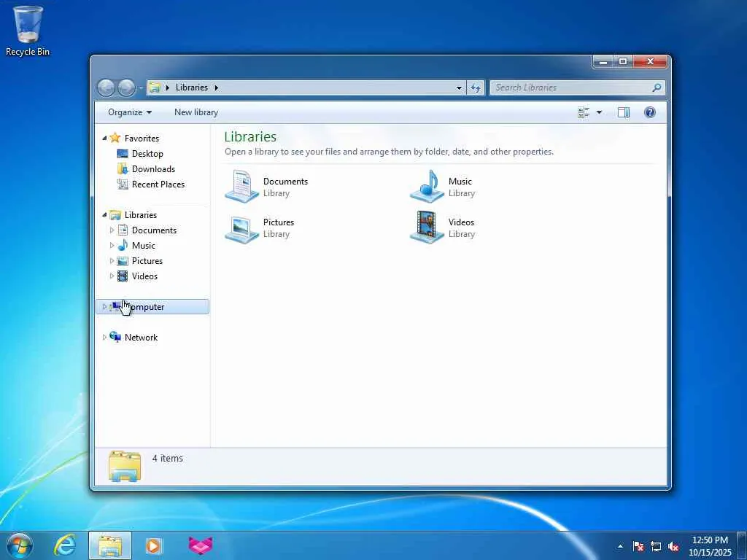Open Help with the question mark icon
The image size is (747, 560).
point(650,112)
